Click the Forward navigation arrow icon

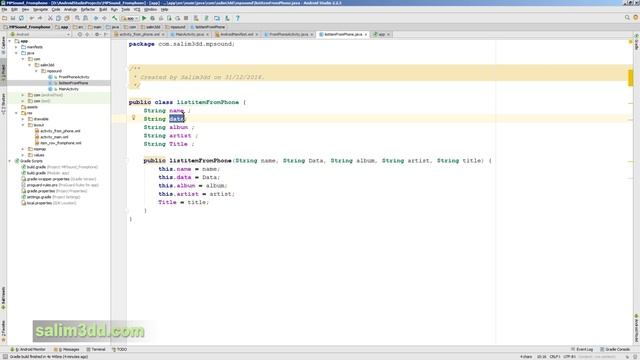[x=104, y=18]
